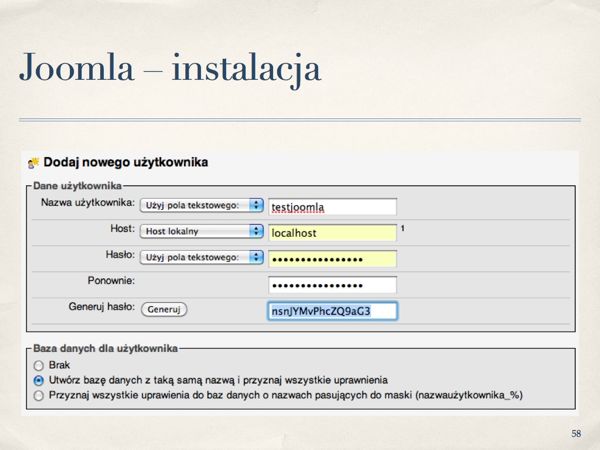This screenshot has height=450, width=600.
Task: Click the 'Host:' label
Action: coord(122,228)
